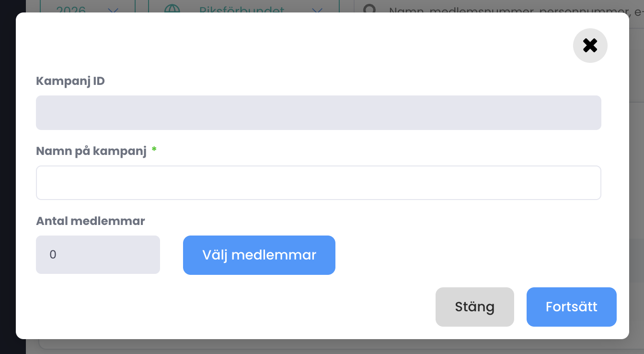Viewport: 644px width, 354px height.
Task: Select members via the Välj medlemmar button
Action: tap(259, 255)
